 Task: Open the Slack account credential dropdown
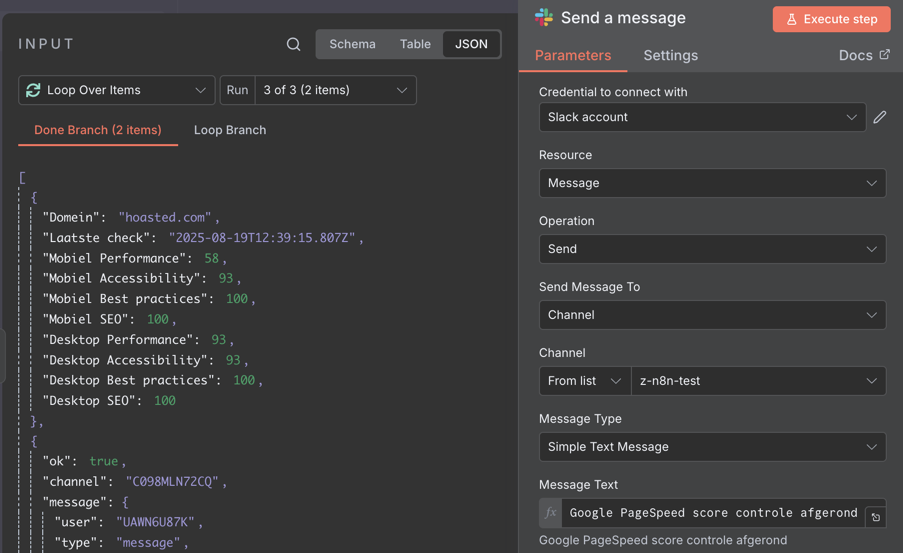point(702,117)
